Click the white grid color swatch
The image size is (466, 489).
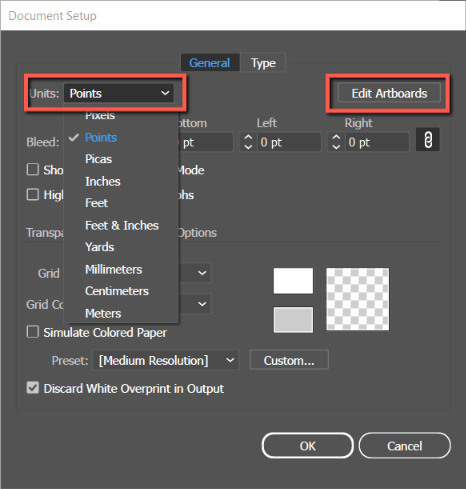pyautogui.click(x=293, y=281)
